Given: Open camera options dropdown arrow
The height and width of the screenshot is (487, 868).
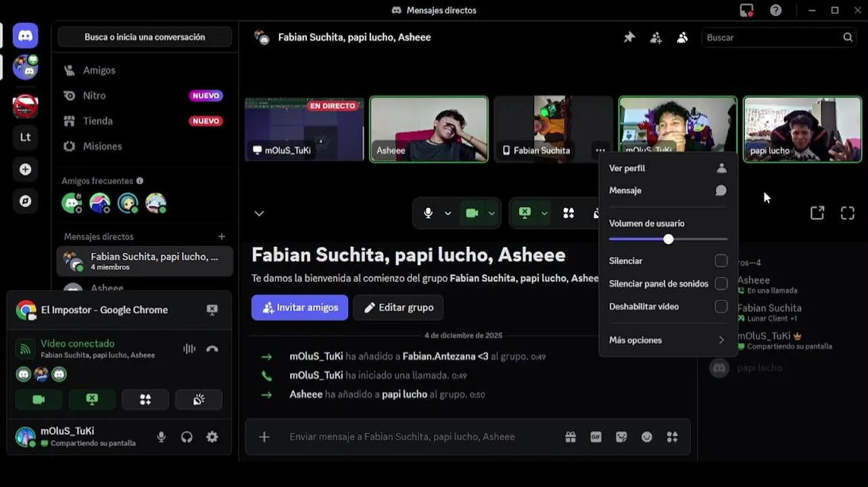Looking at the screenshot, I should click(x=491, y=213).
